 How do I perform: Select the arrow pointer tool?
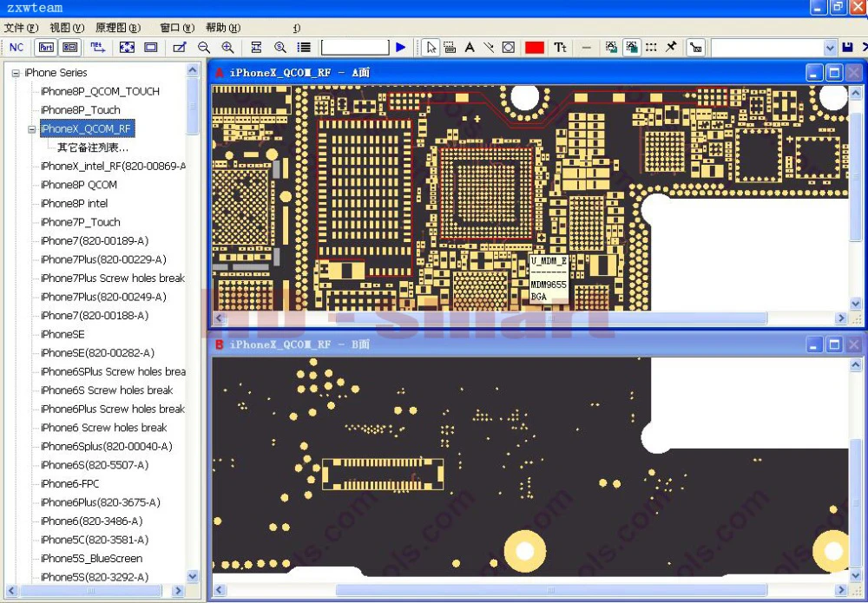point(431,48)
